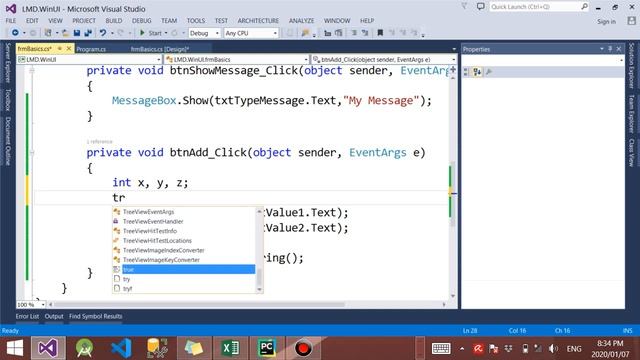Open the LMD.WinUI project scope dropdown

coord(89,60)
